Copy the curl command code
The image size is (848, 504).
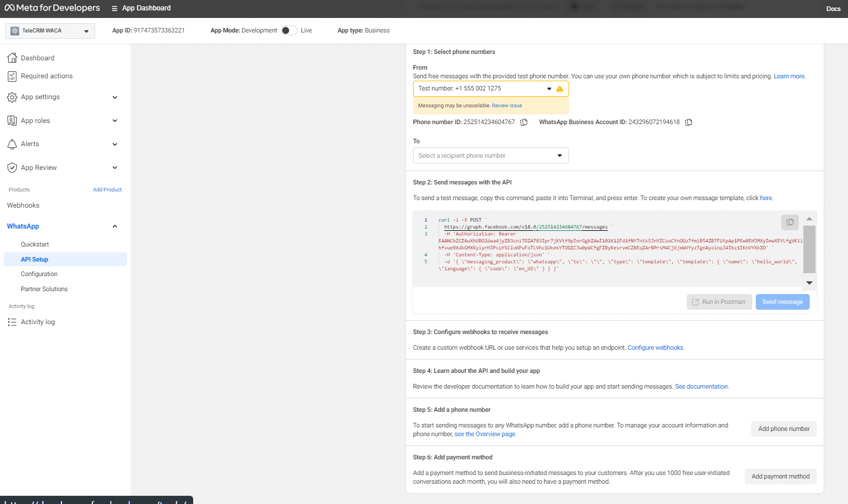[790, 222]
